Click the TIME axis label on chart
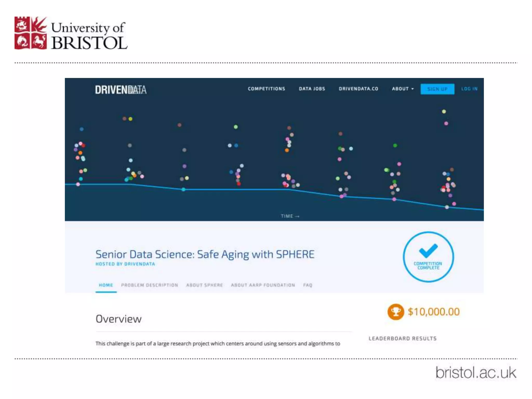The height and width of the screenshot is (399, 532). 290,216
